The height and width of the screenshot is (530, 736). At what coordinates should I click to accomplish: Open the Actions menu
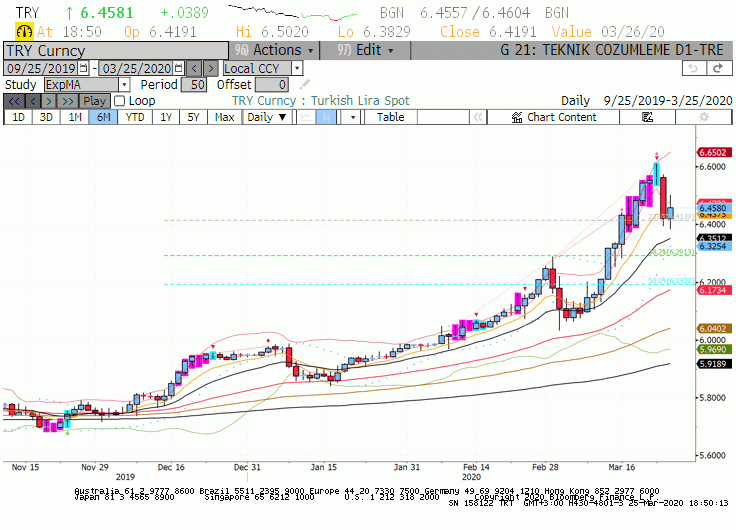point(274,50)
